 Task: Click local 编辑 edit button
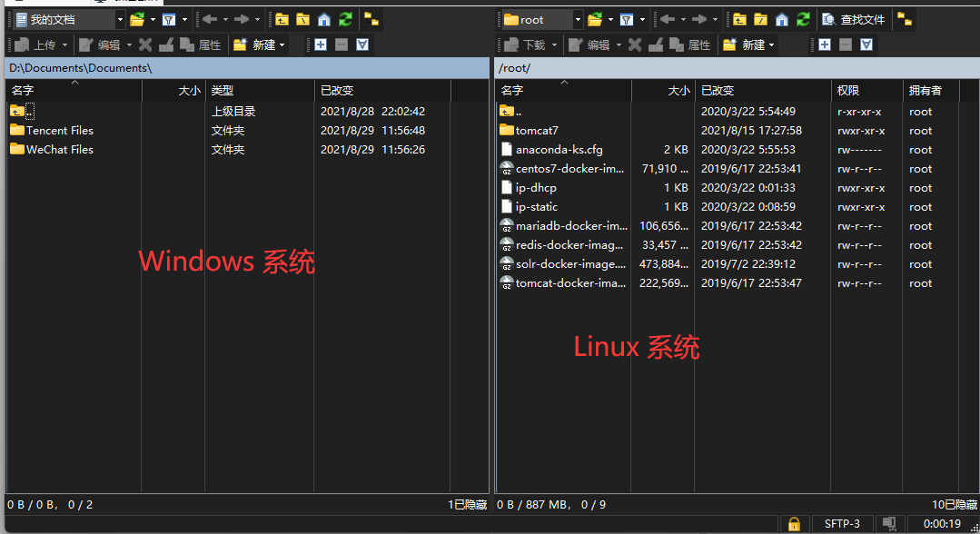tap(100, 45)
